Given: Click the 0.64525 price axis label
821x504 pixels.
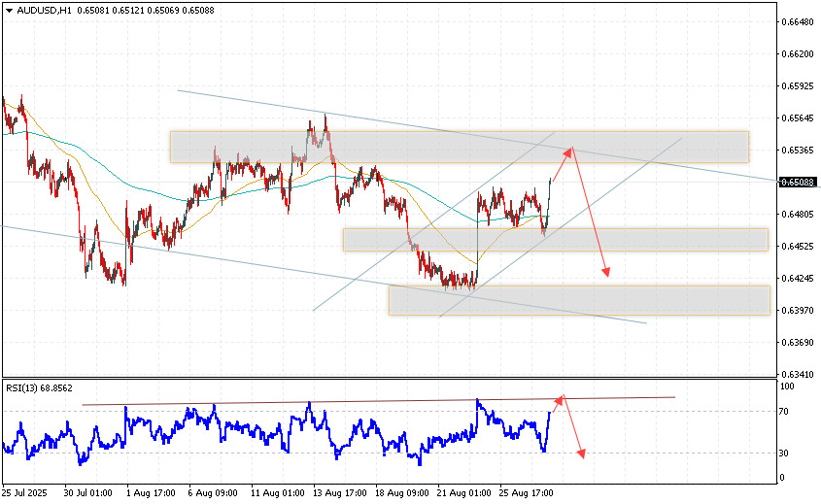Looking at the screenshot, I should pyautogui.click(x=798, y=246).
